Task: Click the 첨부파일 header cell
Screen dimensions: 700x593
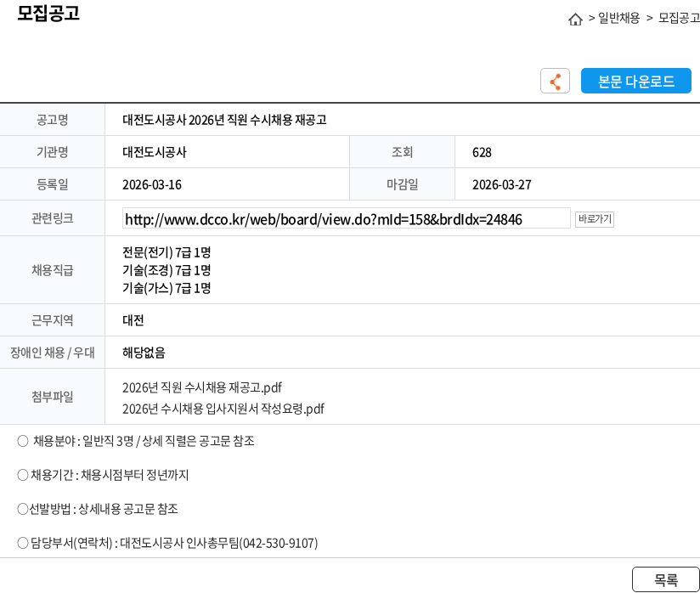Action: tap(52, 397)
